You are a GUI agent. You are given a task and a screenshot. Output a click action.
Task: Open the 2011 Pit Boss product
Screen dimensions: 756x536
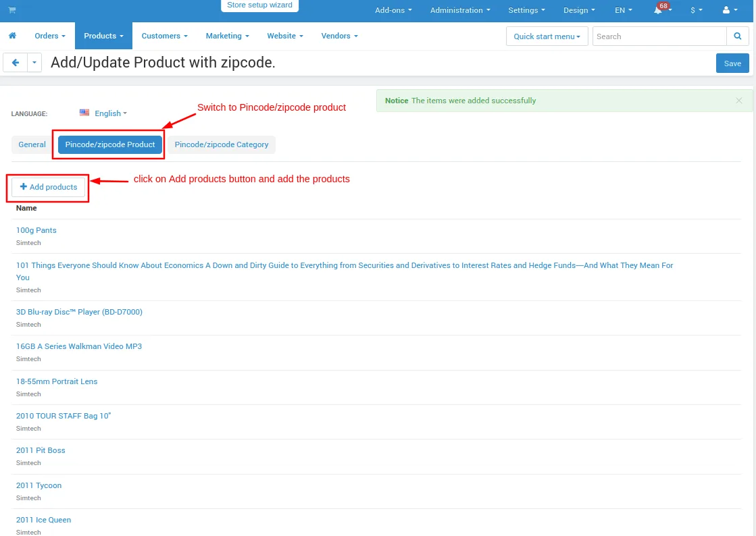point(41,450)
